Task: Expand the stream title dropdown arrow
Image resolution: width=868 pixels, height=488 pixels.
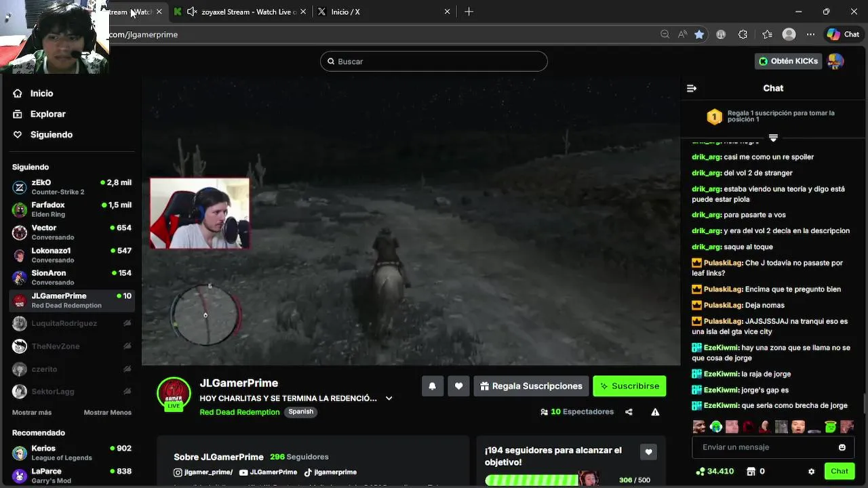Action: coord(389,399)
